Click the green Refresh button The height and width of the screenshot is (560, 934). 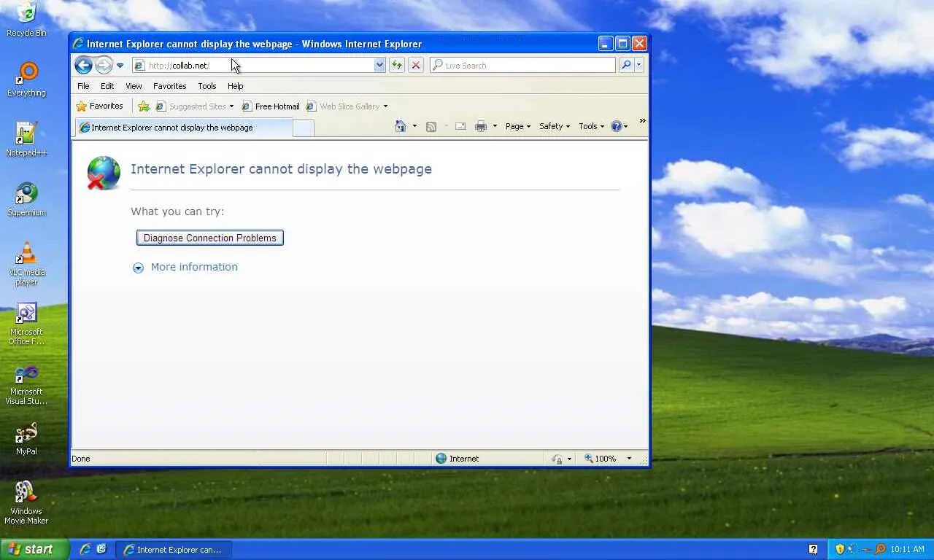click(x=396, y=65)
